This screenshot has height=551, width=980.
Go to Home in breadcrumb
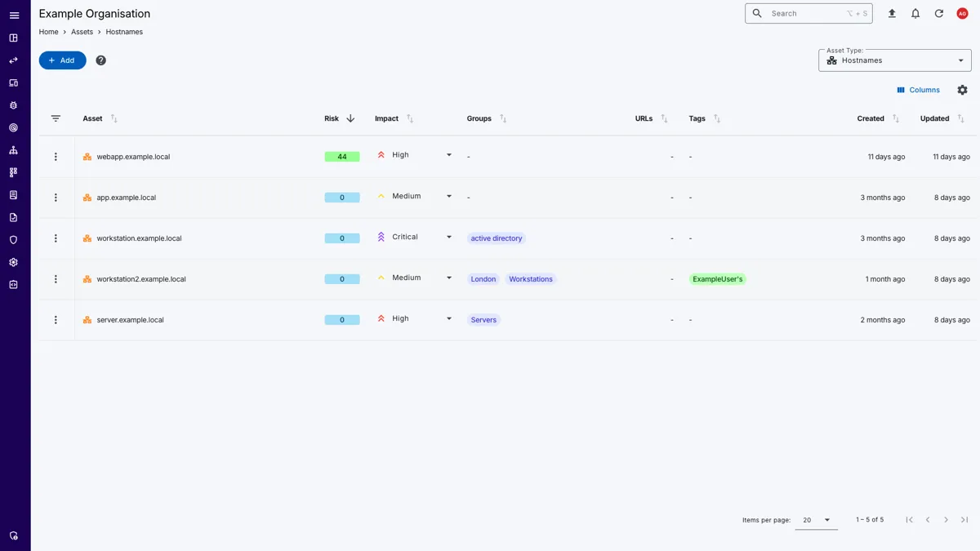(48, 32)
